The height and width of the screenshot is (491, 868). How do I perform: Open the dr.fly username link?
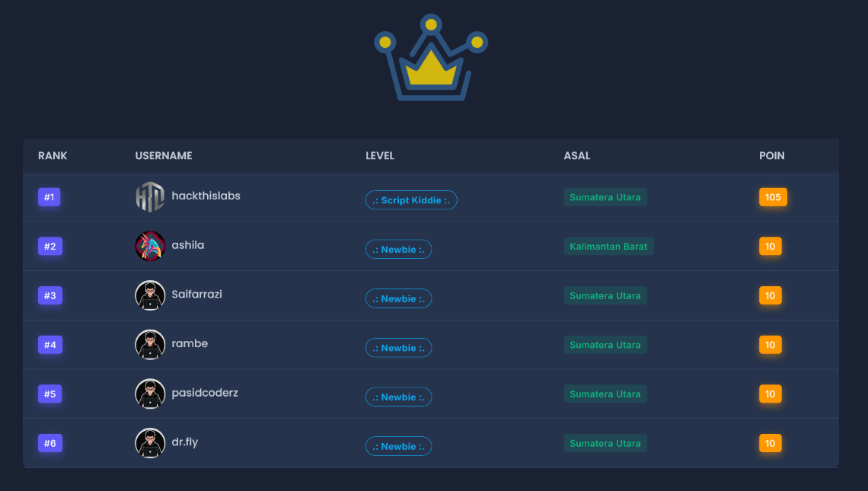pyautogui.click(x=184, y=442)
